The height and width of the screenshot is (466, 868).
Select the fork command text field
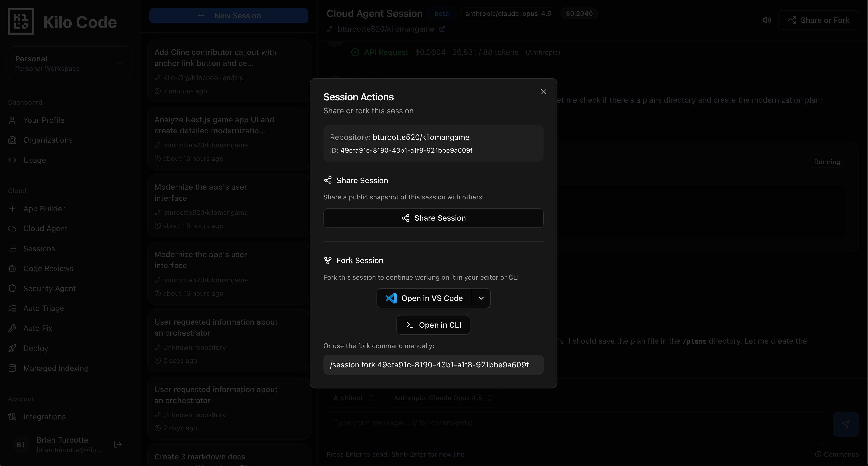433,365
